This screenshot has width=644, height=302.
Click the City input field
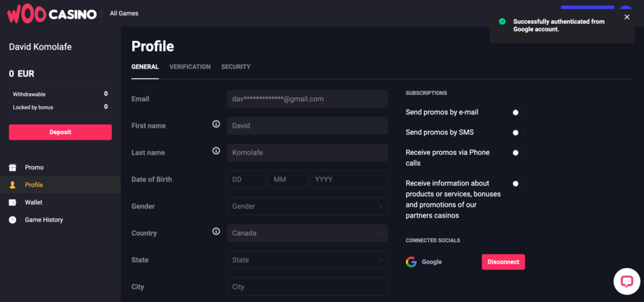click(x=307, y=287)
